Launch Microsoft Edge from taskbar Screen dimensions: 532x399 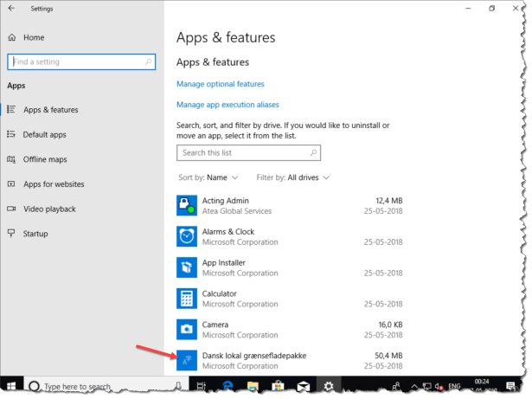coord(228,386)
